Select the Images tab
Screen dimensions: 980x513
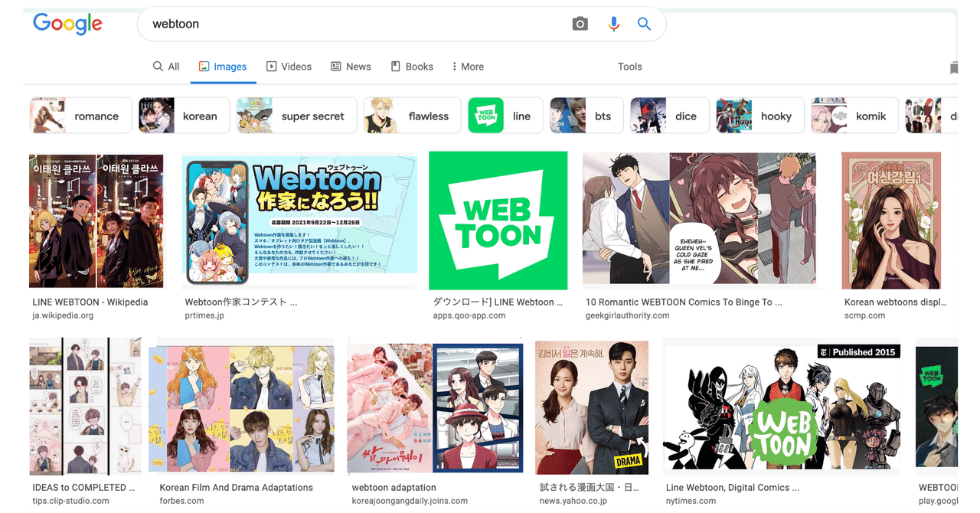pyautogui.click(x=222, y=67)
